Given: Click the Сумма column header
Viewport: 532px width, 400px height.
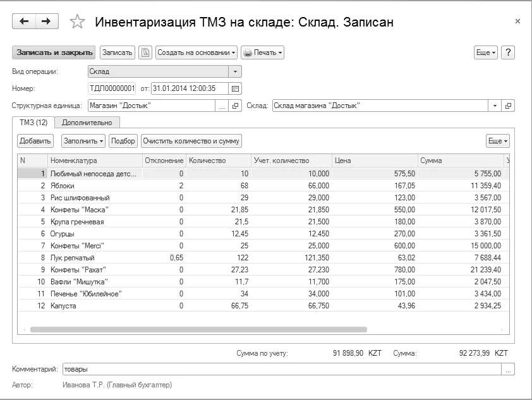Looking at the screenshot, I should click(x=461, y=161).
